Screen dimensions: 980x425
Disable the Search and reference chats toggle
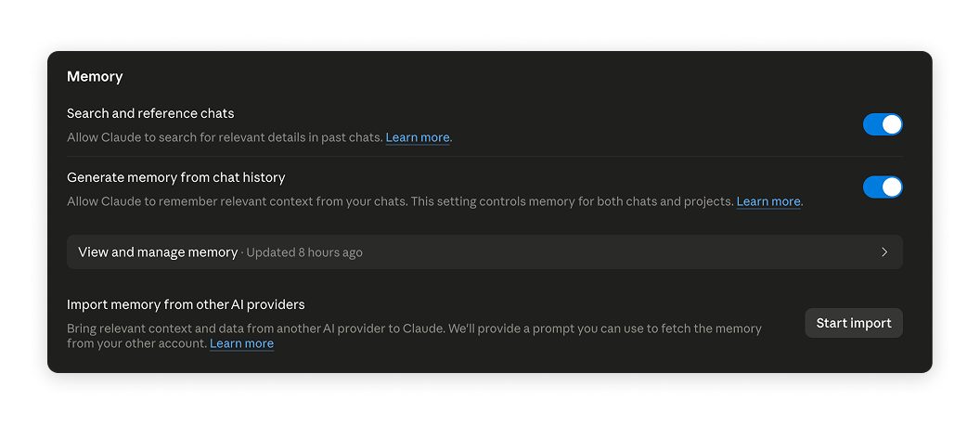click(x=882, y=124)
